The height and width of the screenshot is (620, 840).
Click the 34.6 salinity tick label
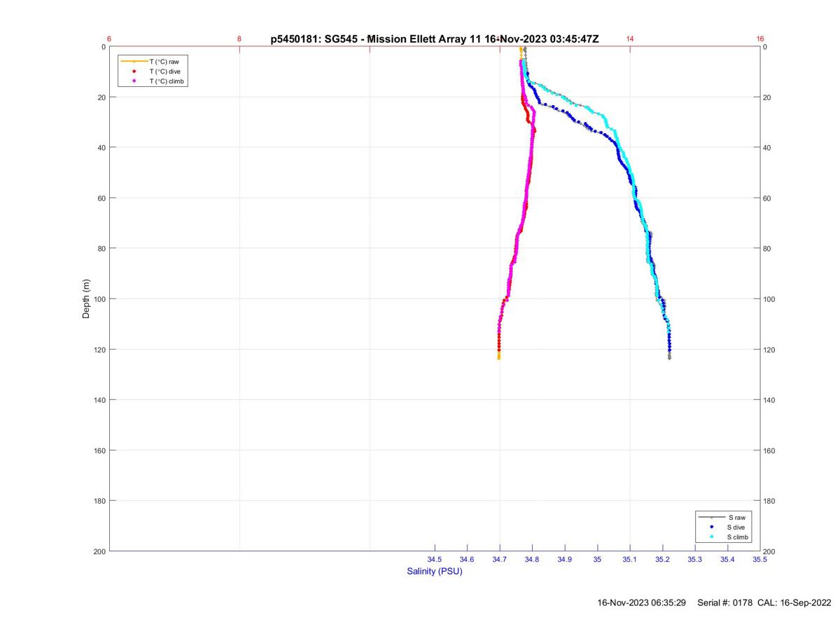tap(467, 559)
